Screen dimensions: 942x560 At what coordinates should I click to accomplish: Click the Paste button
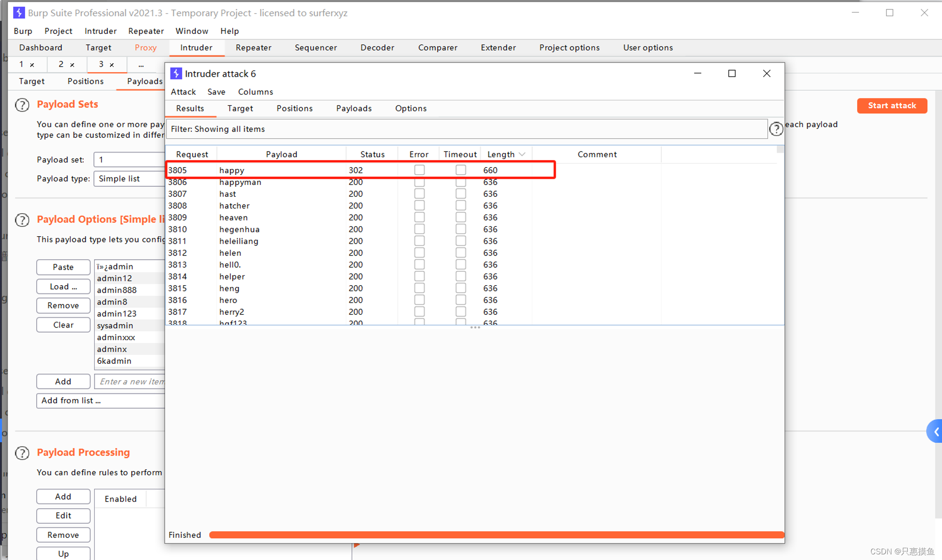point(63,267)
